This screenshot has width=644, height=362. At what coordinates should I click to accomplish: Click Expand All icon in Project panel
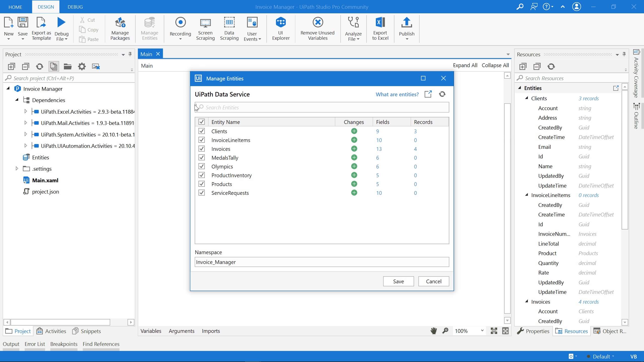[11, 66]
